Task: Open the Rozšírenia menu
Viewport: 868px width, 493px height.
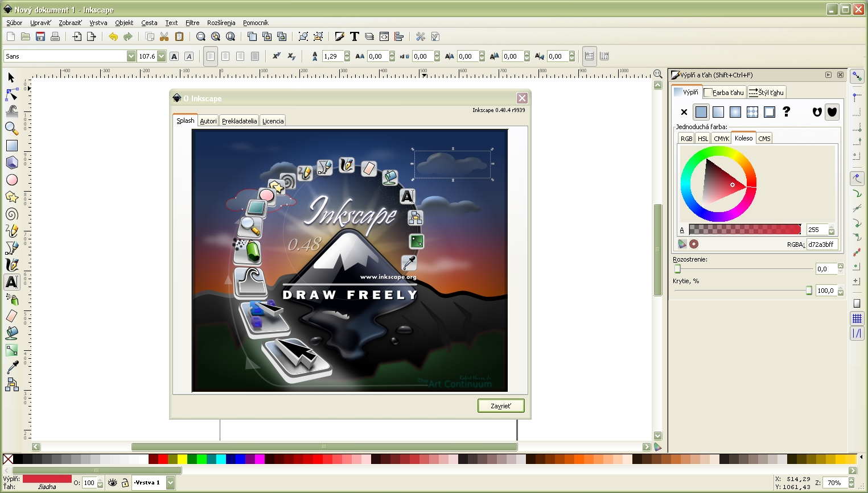Action: click(221, 23)
